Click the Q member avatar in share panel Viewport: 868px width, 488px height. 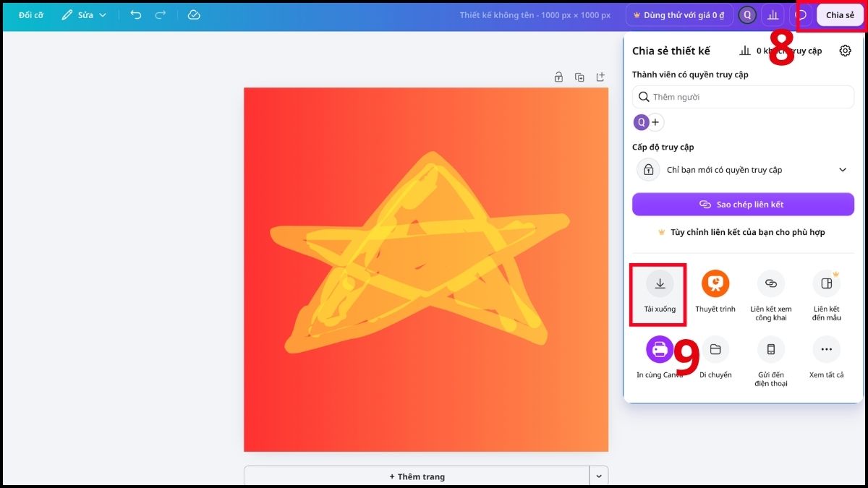[x=641, y=122]
